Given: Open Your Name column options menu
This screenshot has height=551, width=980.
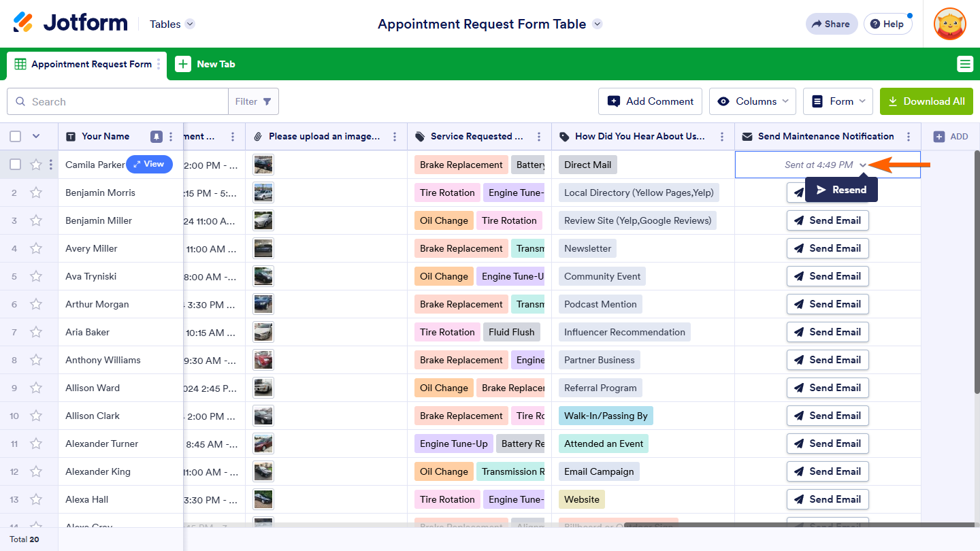Looking at the screenshot, I should pos(171,137).
